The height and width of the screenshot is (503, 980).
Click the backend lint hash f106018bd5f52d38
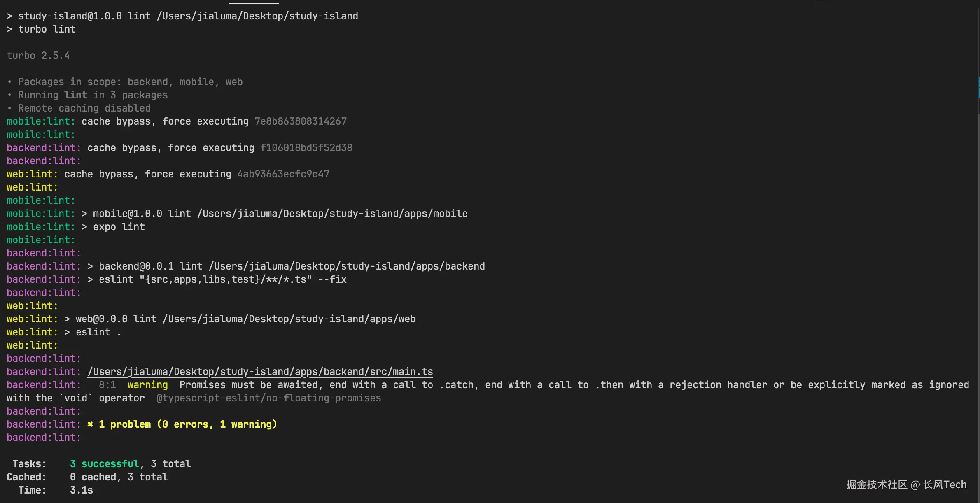pos(306,148)
